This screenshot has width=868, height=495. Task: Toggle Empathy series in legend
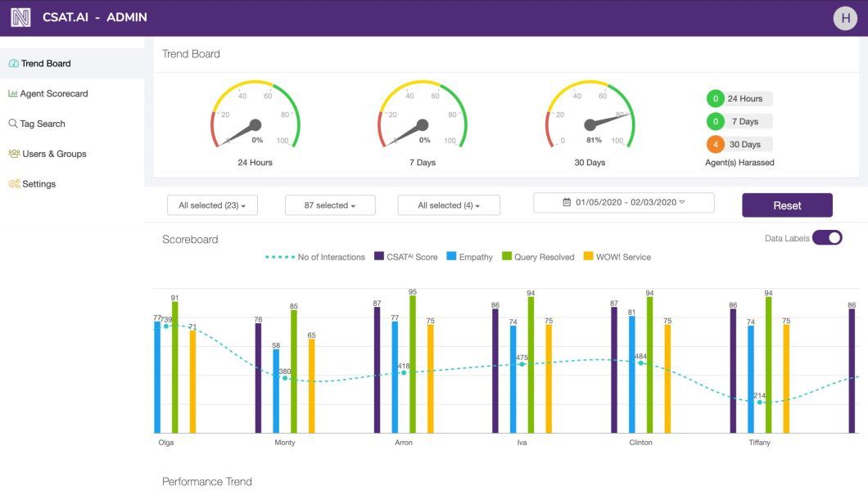[469, 257]
